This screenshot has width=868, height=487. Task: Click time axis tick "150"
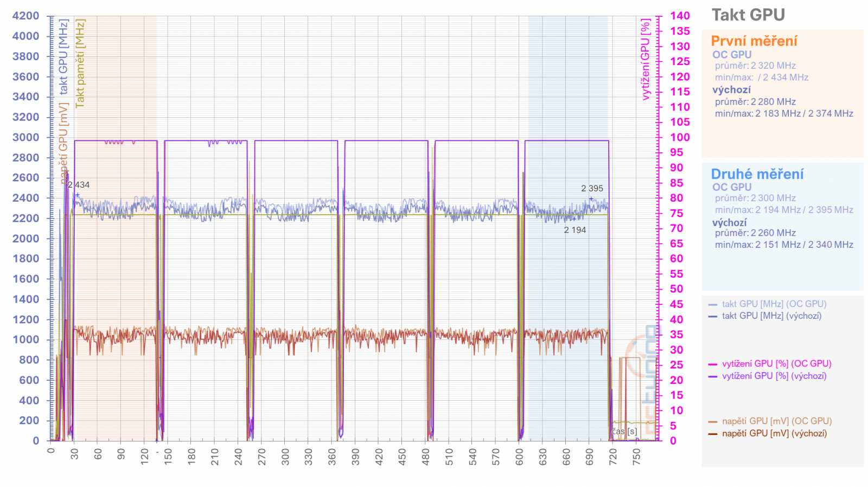click(x=168, y=457)
